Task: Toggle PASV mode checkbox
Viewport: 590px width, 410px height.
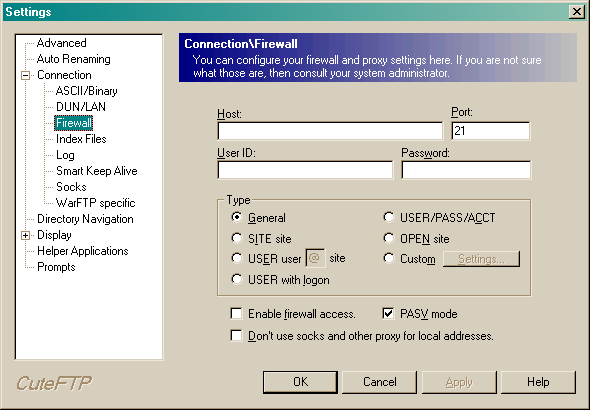Action: pyautogui.click(x=388, y=313)
